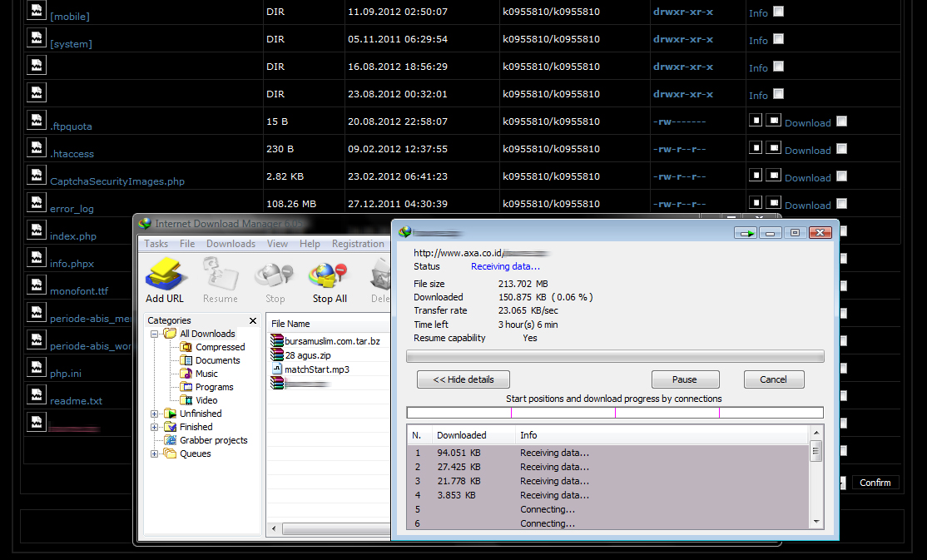Tick the checkbox in the CaptchaSecurityImages.php row
Viewport: 927px width, 560px height.
[842, 176]
